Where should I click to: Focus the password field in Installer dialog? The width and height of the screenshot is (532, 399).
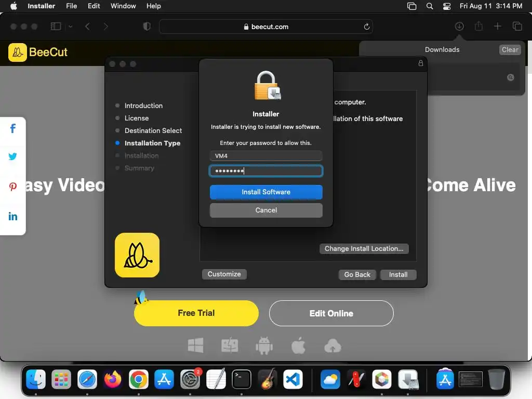click(x=266, y=171)
